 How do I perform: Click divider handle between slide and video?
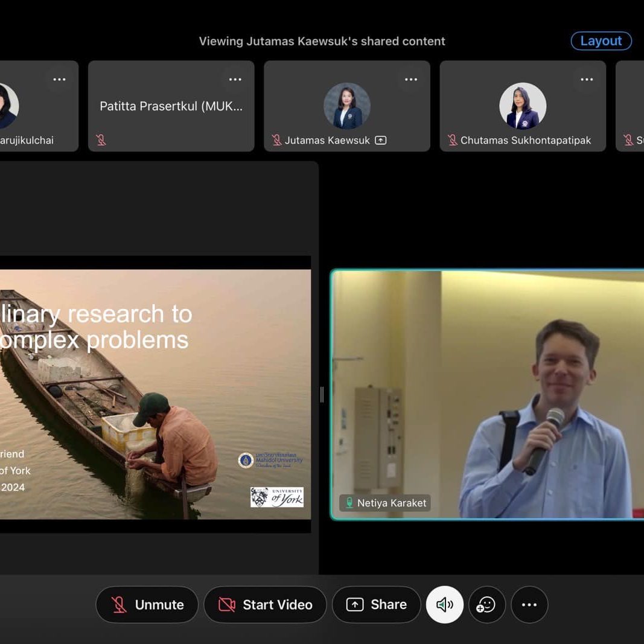(x=322, y=394)
